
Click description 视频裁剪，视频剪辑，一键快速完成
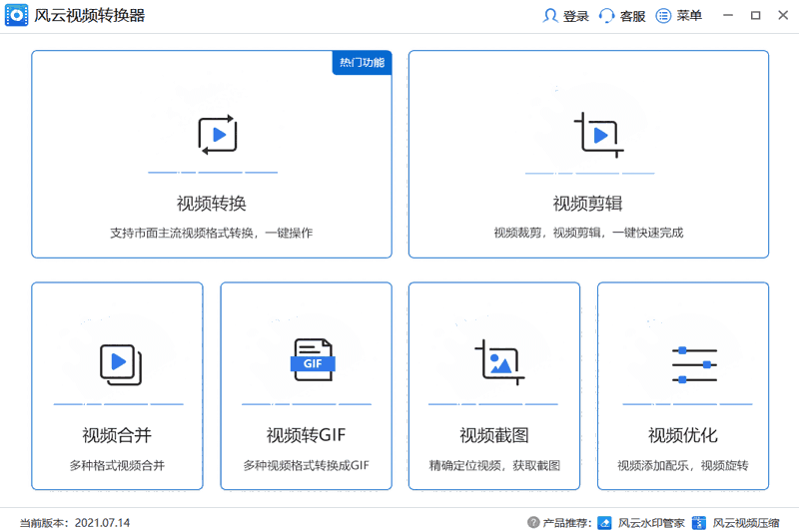tap(588, 234)
